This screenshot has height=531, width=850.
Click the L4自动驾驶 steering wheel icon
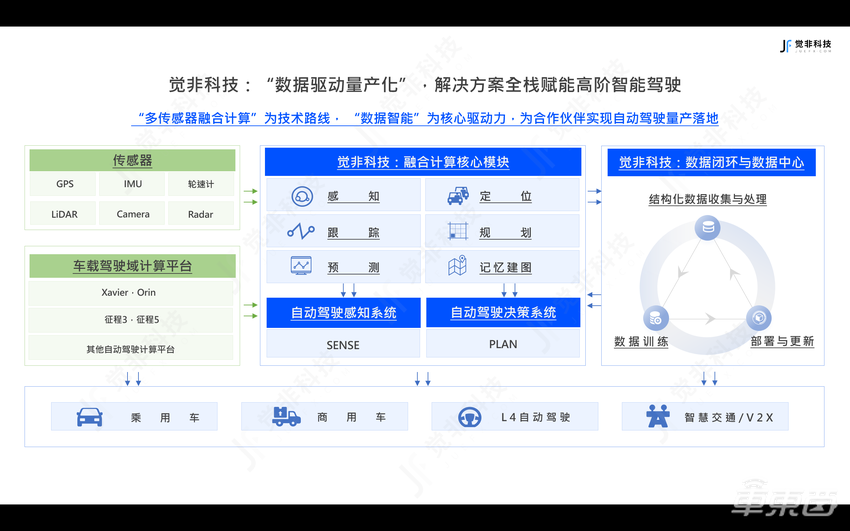pyautogui.click(x=469, y=417)
